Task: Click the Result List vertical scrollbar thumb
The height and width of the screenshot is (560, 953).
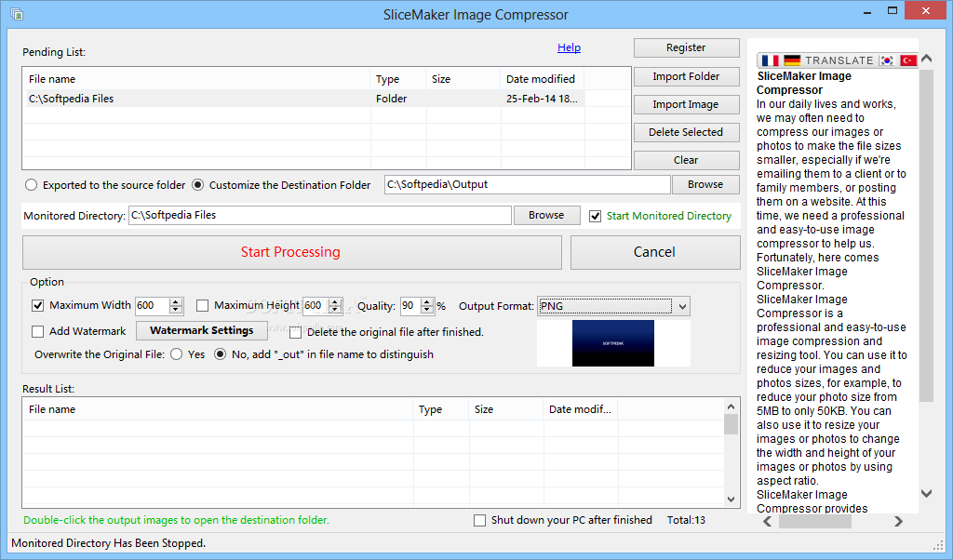Action: point(732,424)
